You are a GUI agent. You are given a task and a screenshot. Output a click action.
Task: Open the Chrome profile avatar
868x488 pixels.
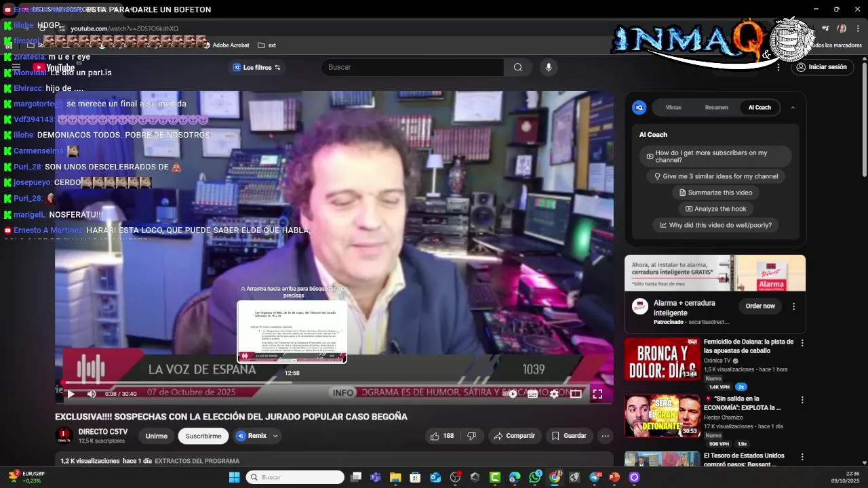click(x=842, y=28)
